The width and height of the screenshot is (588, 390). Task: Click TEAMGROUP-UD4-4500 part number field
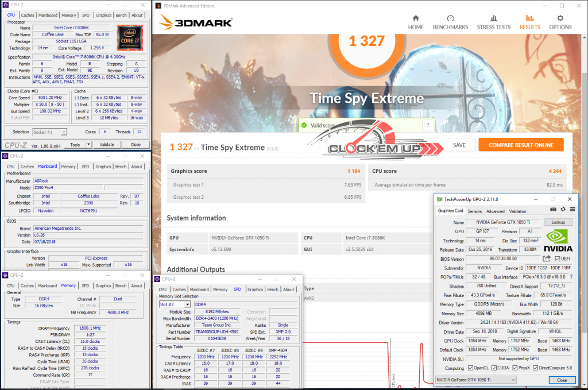[216, 332]
